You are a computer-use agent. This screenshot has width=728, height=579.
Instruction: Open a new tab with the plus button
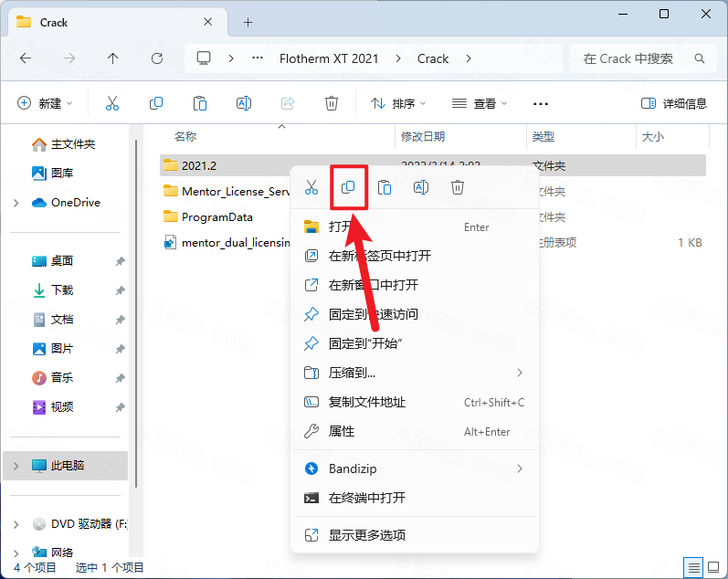point(248,22)
